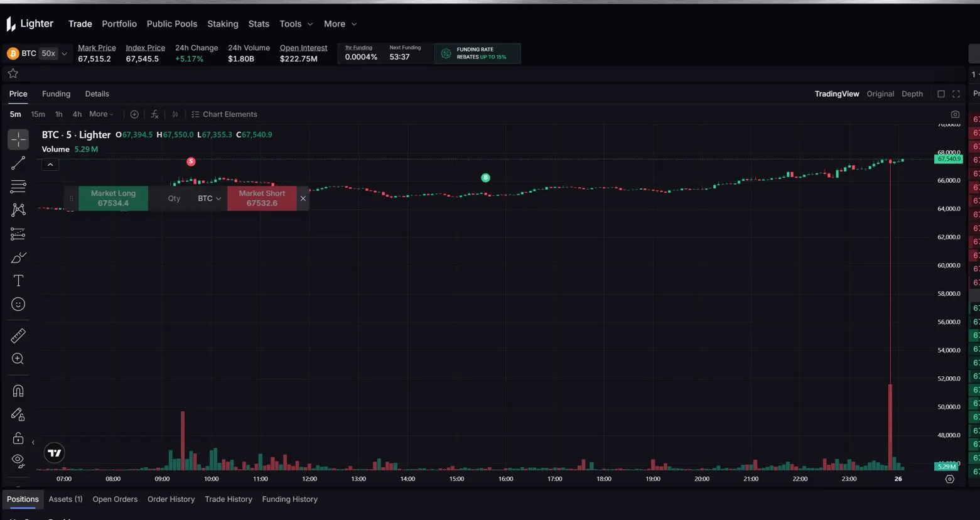This screenshot has height=520, width=980.
Task: Select the trend line drawing tool
Action: click(x=18, y=163)
